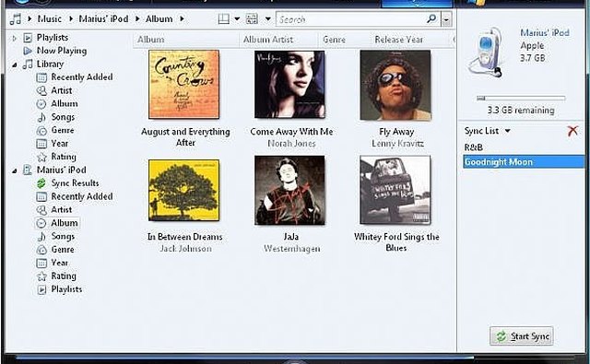Click iPod's Playlists icon at tree bottom
This screenshot has width=590, height=364.
click(x=41, y=289)
